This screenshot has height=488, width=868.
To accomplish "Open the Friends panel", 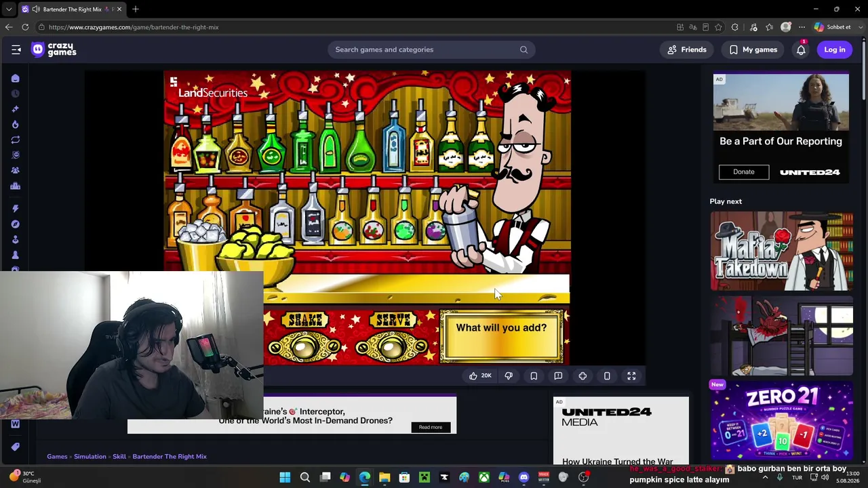I will 687,49.
